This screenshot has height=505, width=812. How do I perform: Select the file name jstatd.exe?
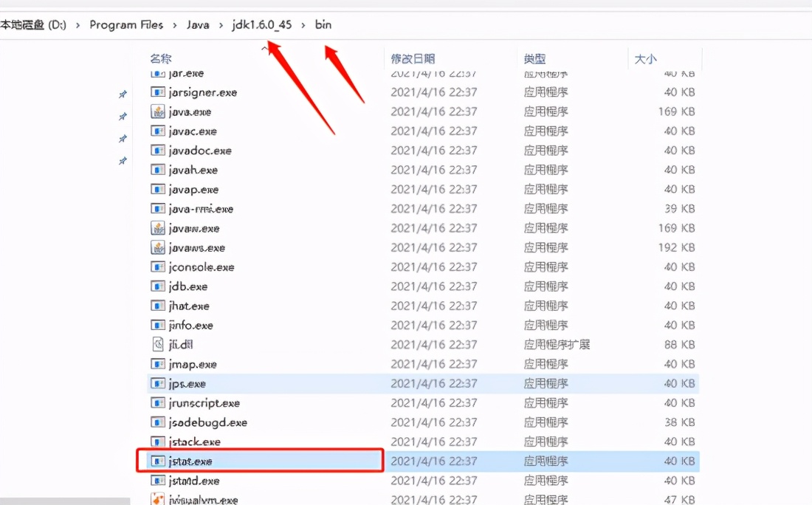194,481
